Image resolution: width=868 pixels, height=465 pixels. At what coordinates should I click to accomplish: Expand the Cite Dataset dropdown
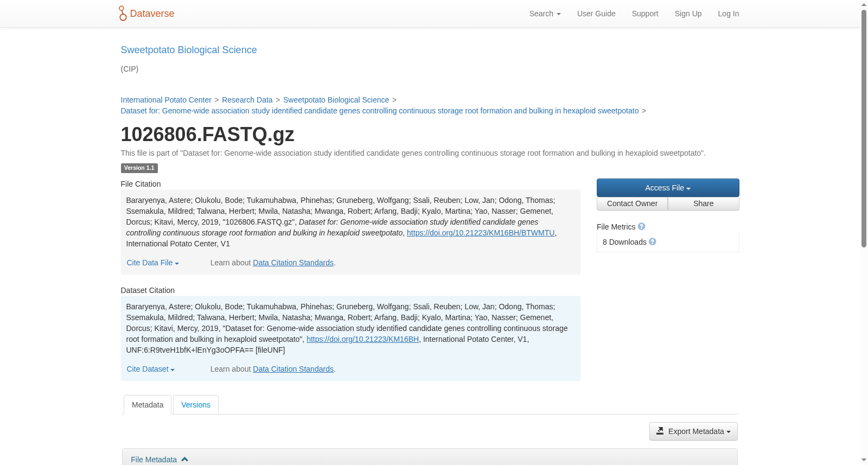point(150,369)
